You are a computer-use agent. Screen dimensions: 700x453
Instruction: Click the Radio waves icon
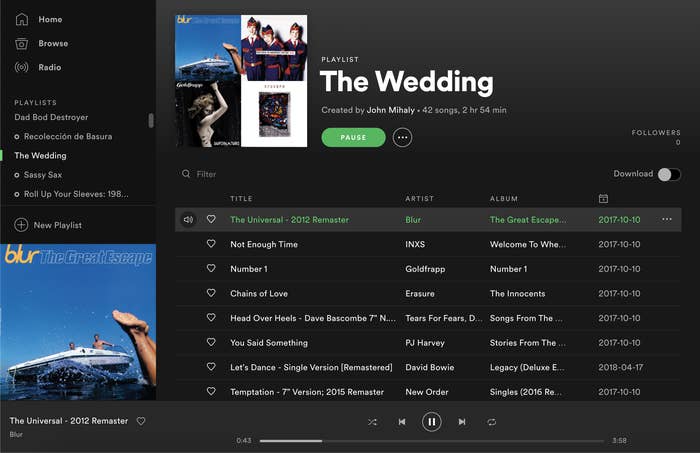point(21,67)
